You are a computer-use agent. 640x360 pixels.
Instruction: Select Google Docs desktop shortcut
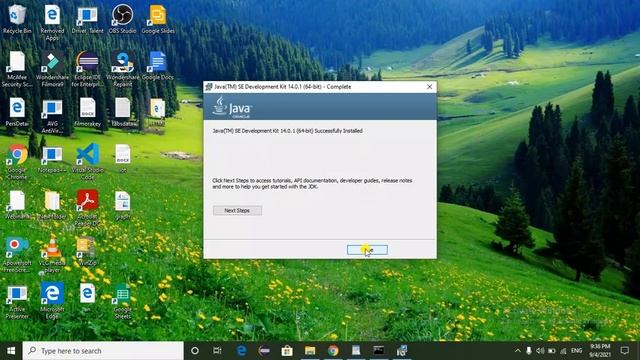[x=158, y=66]
